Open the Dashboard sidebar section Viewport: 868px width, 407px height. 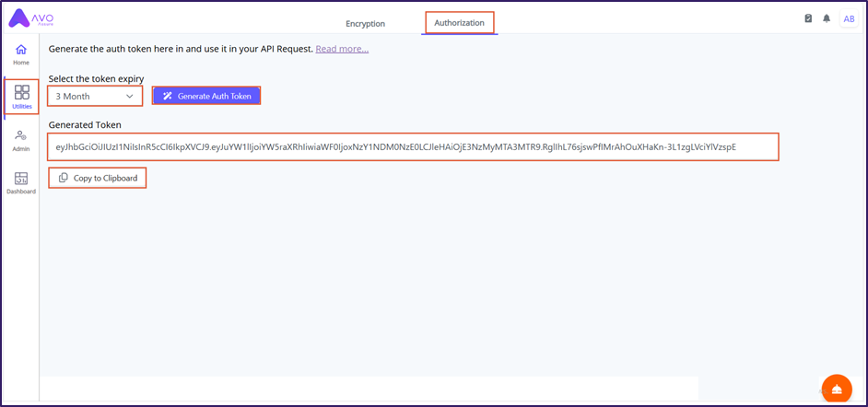[21, 182]
